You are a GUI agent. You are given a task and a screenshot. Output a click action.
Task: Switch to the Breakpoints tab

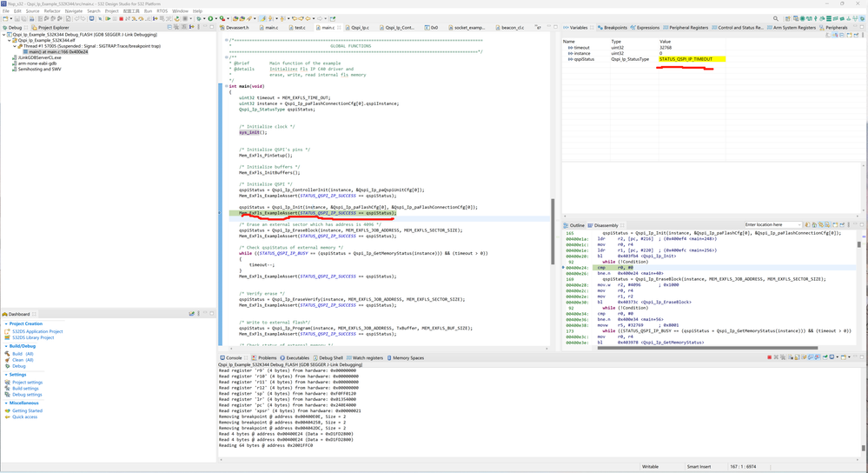614,28
